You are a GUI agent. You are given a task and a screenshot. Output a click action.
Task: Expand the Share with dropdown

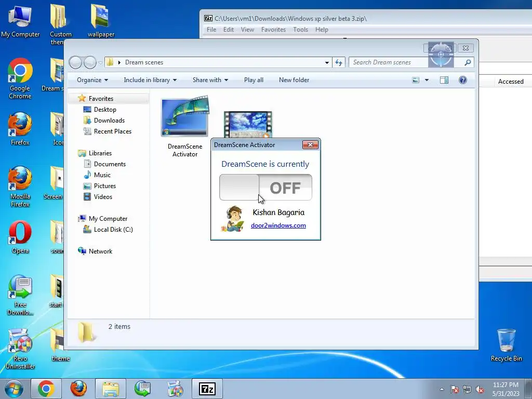[210, 80]
